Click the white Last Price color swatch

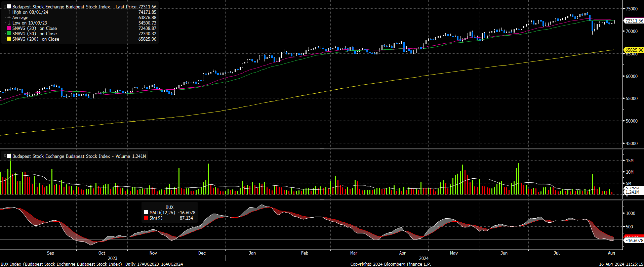coord(9,7)
